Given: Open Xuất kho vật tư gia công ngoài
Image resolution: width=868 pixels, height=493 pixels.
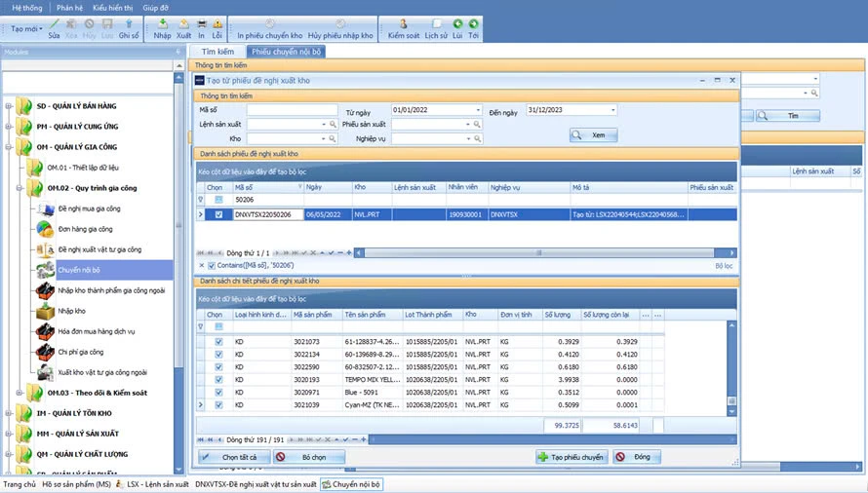Looking at the screenshot, I should [x=102, y=372].
